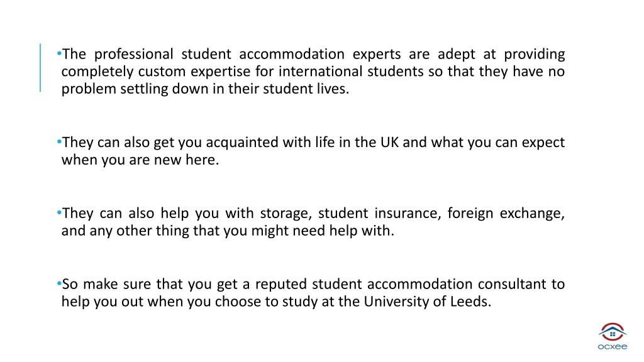This screenshot has width=644, height=362.
Task: Click the 'ocxee' wordmark under the logo
Action: pyautogui.click(x=613, y=347)
